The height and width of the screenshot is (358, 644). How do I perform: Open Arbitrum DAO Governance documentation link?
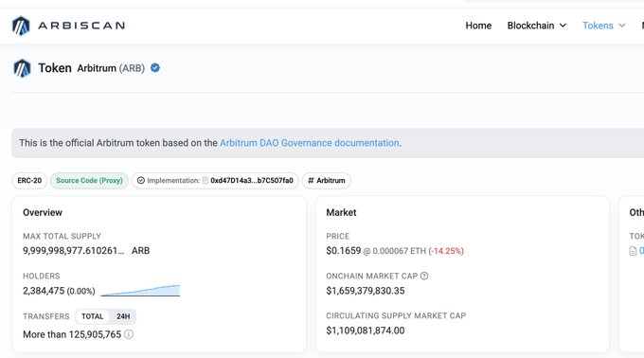click(x=310, y=143)
